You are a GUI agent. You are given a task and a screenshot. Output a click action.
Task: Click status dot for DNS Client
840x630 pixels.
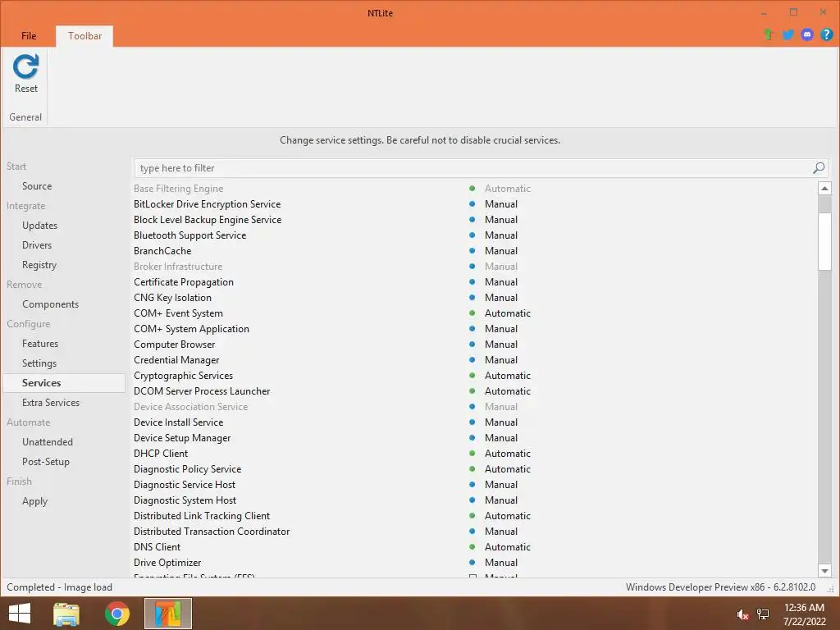[472, 547]
